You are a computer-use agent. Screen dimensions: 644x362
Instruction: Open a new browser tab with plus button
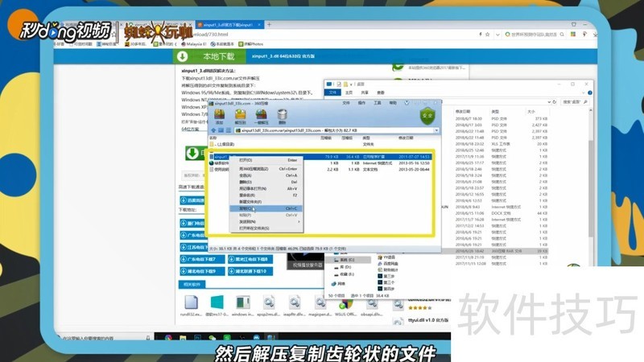270,25
